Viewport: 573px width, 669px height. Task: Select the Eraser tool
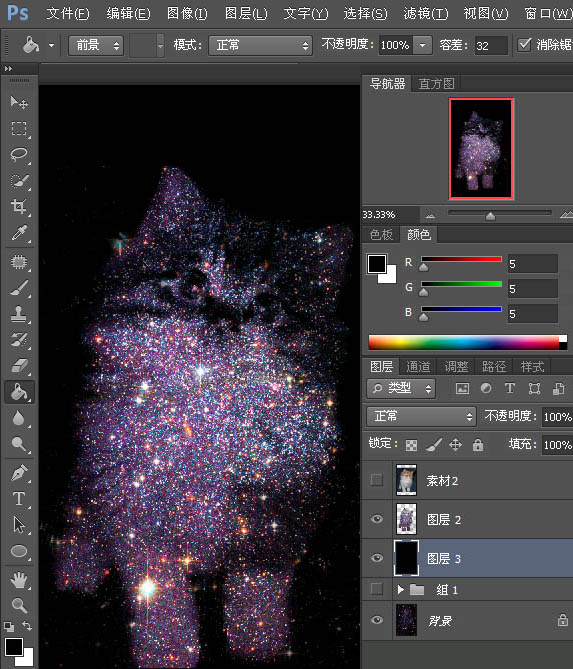point(19,365)
